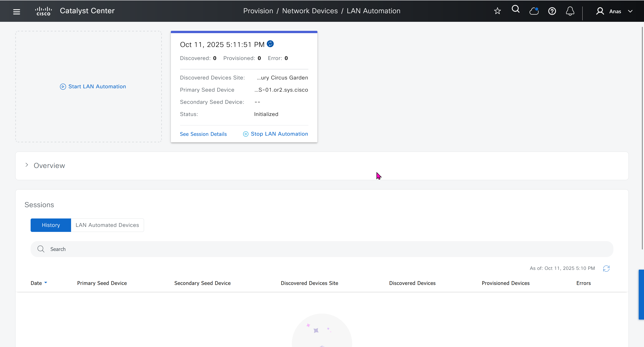Screen dimensions: 644x347
Task: Open See Session Details link
Action: (203, 134)
